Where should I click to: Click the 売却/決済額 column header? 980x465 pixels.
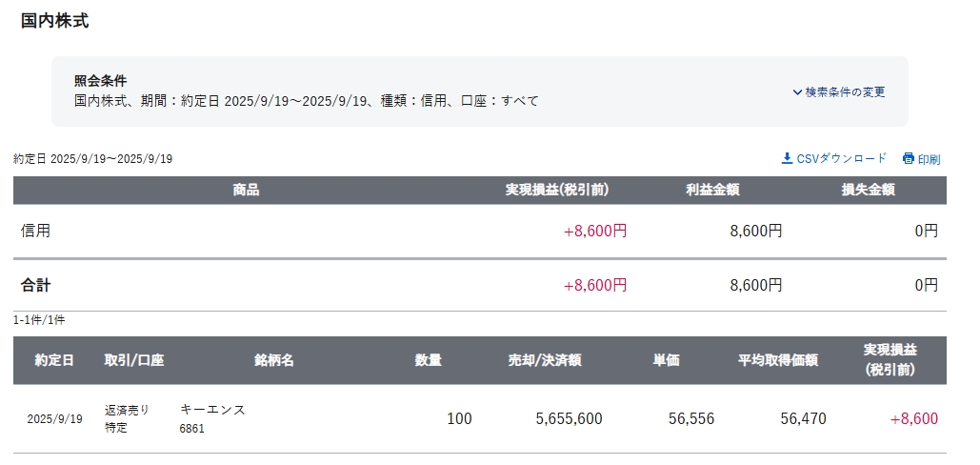[545, 360]
